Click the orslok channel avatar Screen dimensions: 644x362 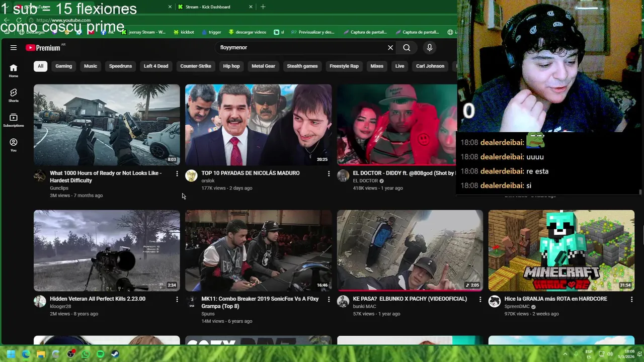(x=191, y=175)
